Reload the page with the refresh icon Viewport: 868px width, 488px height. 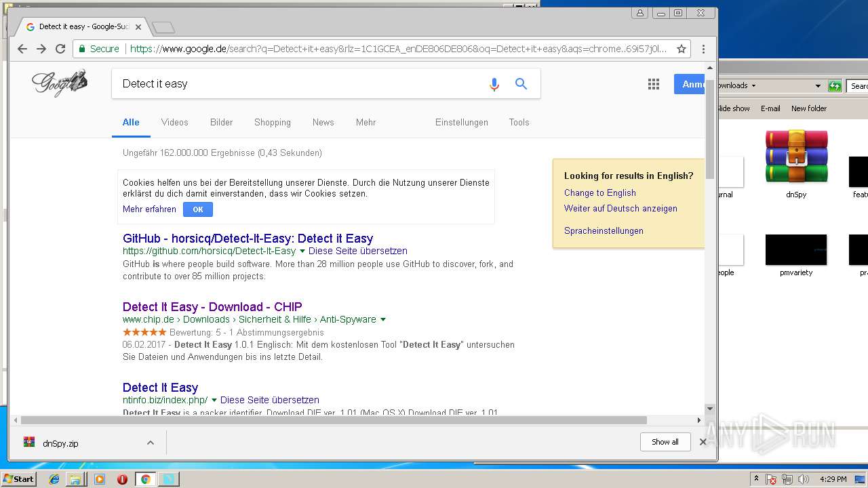click(x=60, y=49)
